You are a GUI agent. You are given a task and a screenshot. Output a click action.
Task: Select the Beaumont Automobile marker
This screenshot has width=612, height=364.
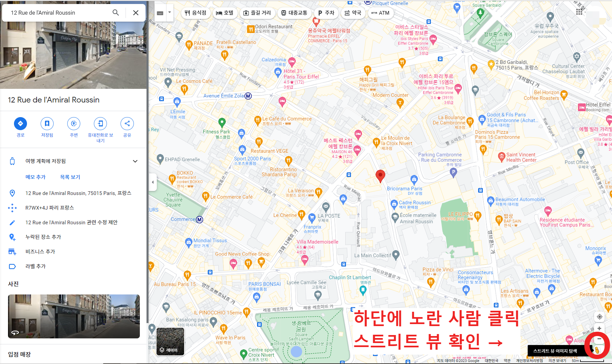(490, 201)
